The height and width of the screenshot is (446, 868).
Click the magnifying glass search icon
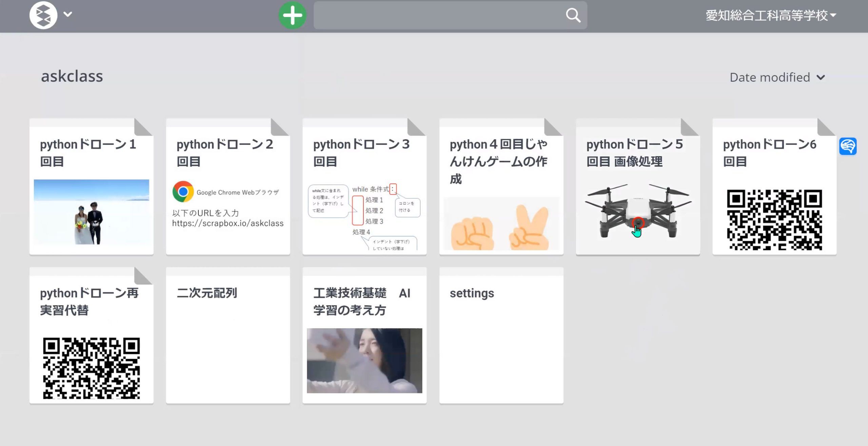[573, 15]
